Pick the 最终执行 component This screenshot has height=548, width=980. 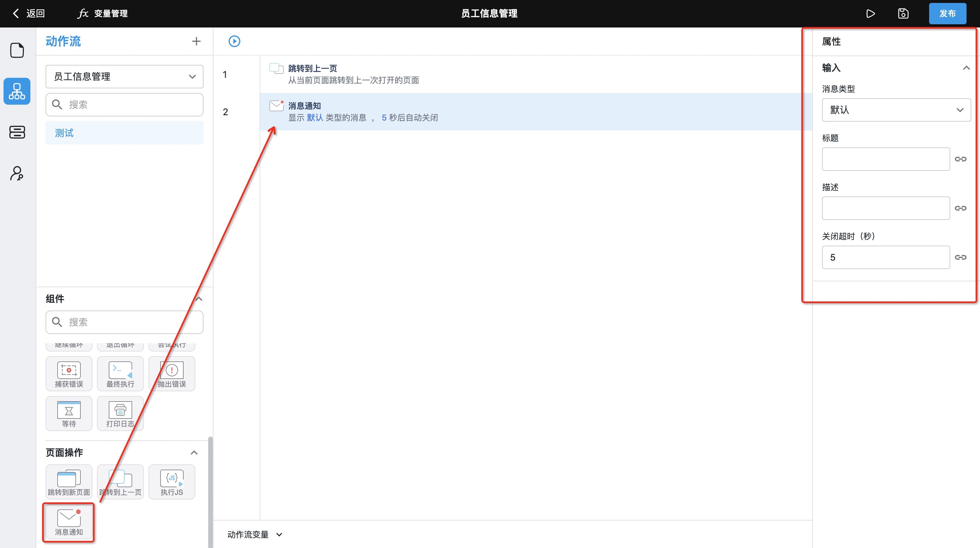pyautogui.click(x=120, y=374)
